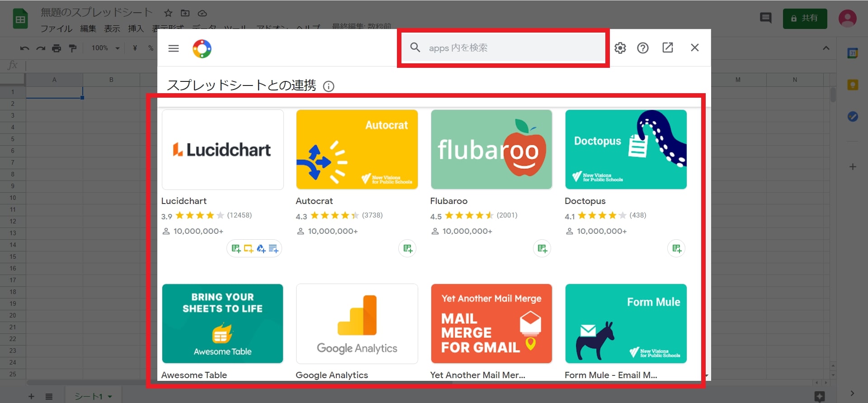The height and width of the screenshot is (403, 868).
Task: Click Doctopus's Sheets compatibility icon
Action: coord(676,248)
